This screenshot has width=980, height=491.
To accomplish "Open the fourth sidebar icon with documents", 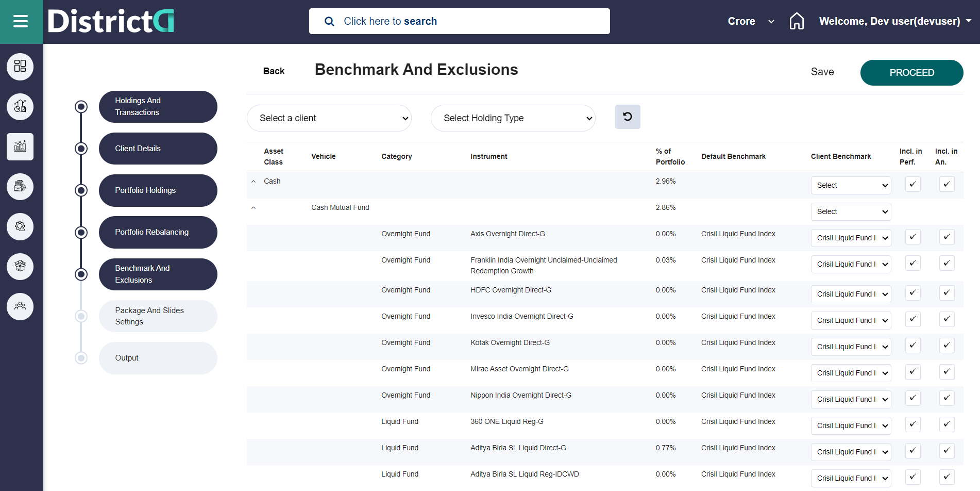I will point(20,186).
